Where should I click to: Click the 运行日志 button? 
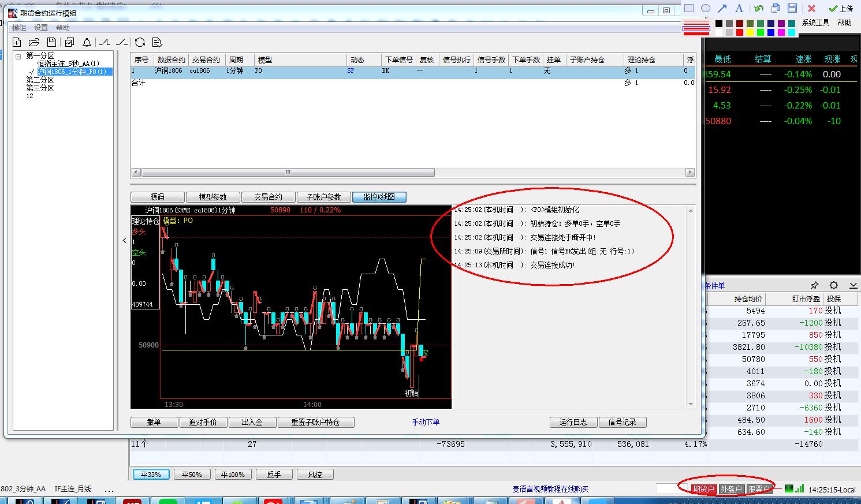(x=573, y=422)
